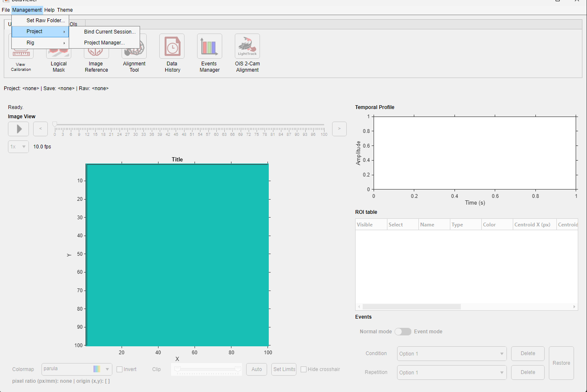Open the Theme menu
This screenshot has height=392, width=587.
click(65, 10)
